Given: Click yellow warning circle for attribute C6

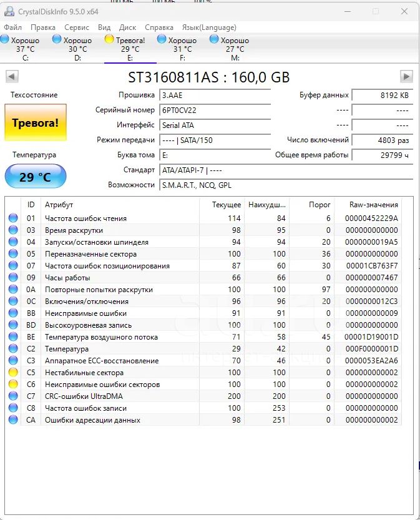Looking at the screenshot, I should 13,385.
